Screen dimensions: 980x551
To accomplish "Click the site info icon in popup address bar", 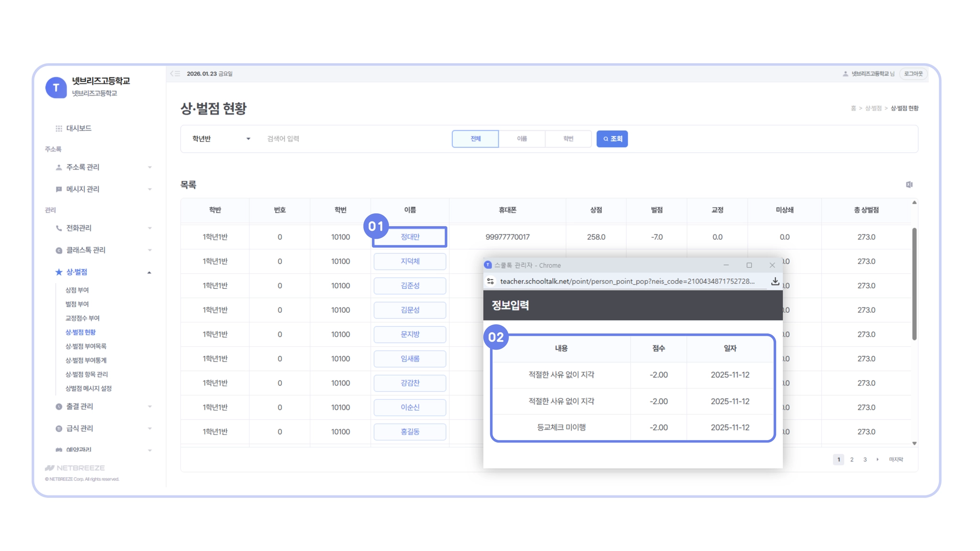I will (x=490, y=282).
